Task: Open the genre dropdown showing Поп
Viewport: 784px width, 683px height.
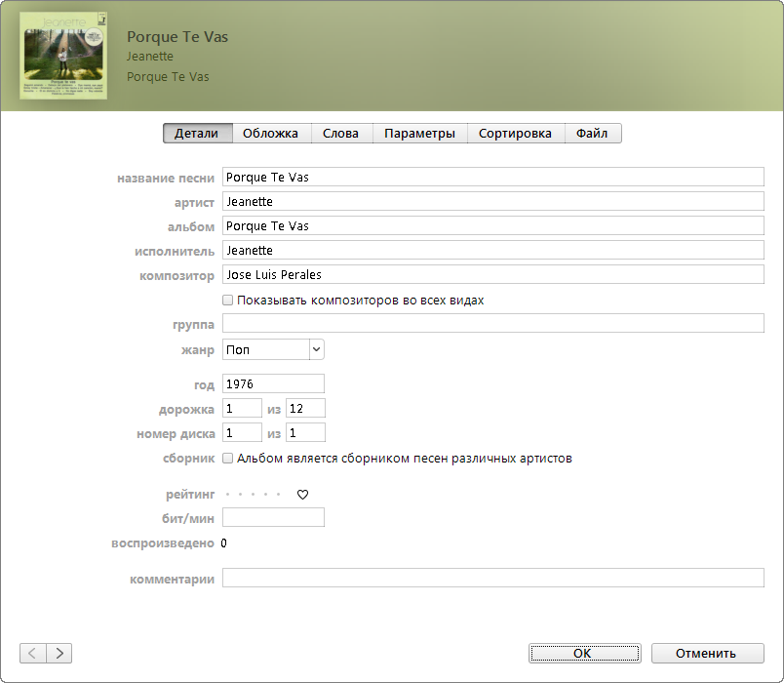Action: click(x=274, y=349)
